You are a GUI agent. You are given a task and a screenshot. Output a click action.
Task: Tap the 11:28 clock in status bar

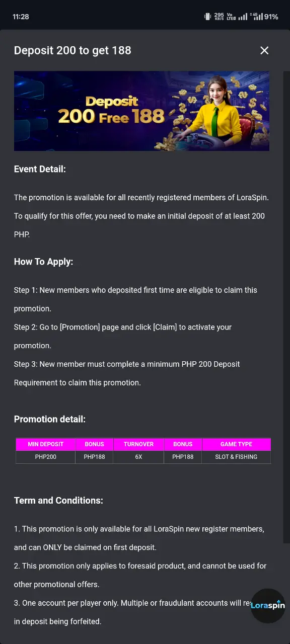click(21, 17)
